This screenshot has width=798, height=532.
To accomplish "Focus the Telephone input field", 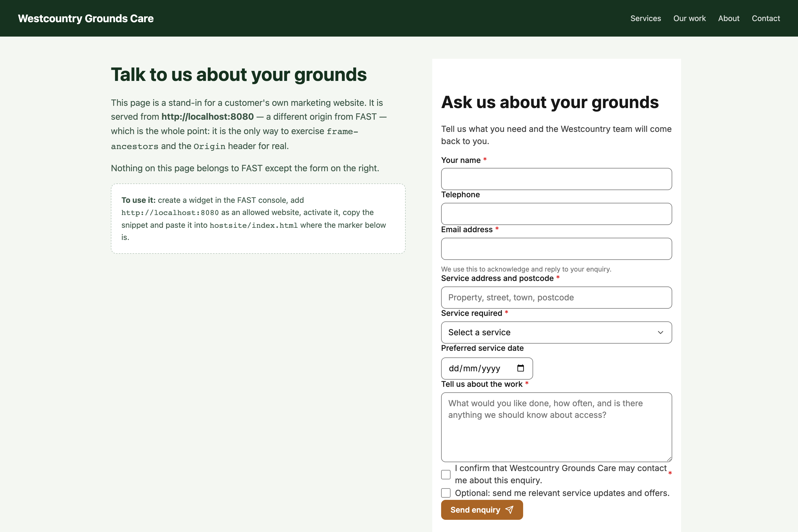I will (556, 214).
